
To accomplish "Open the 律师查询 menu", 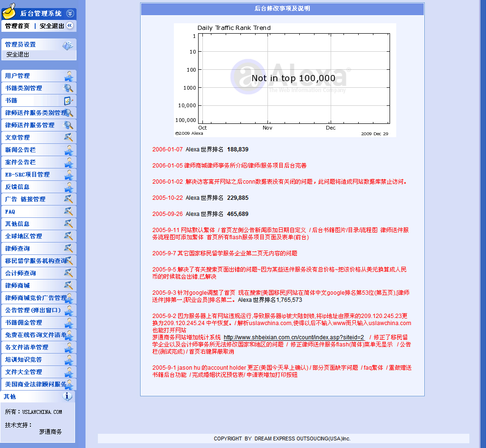I will click(39, 249).
